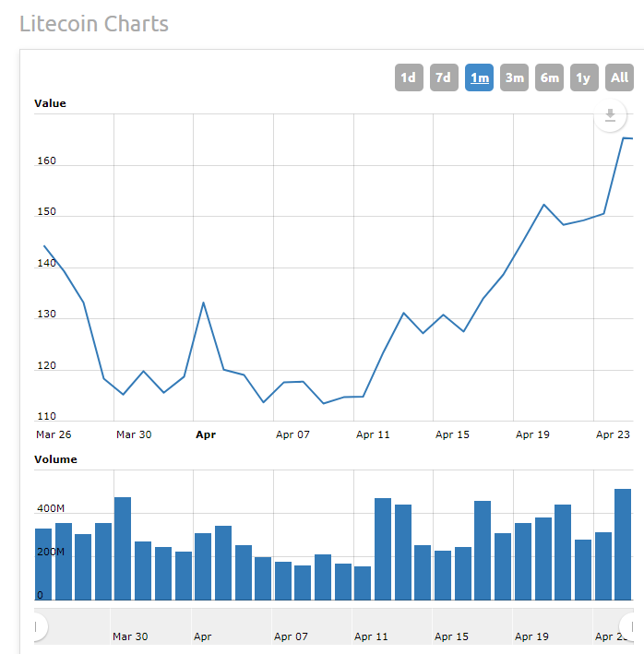Select the 7d time range button
Image resolution: width=644 pixels, height=654 pixels.
tap(444, 77)
